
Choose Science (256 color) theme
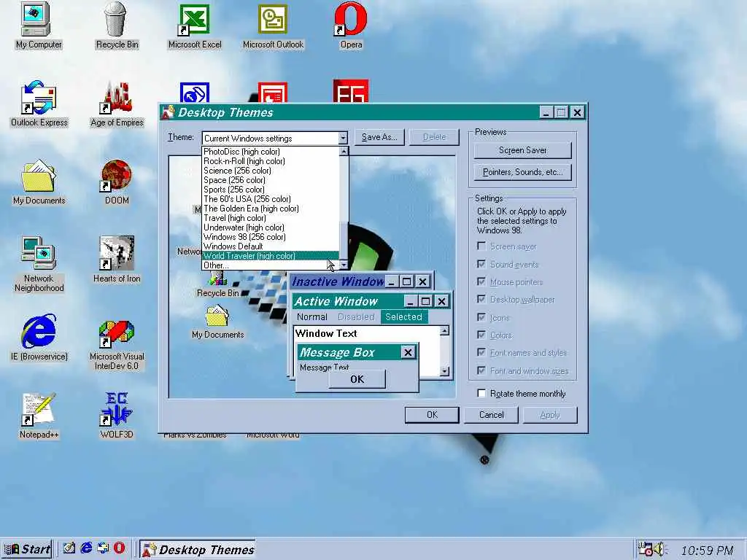(270, 171)
